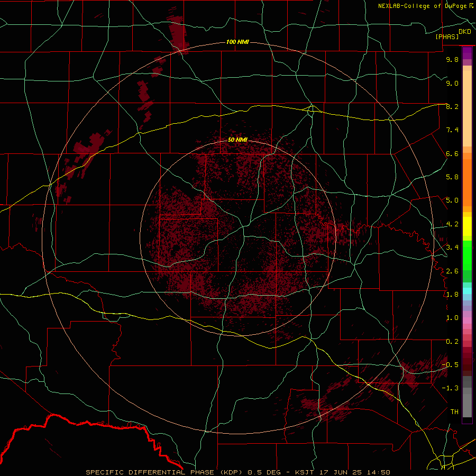Click the 2.6 legend value
The height and width of the screenshot is (476, 476).
pyautogui.click(x=452, y=271)
